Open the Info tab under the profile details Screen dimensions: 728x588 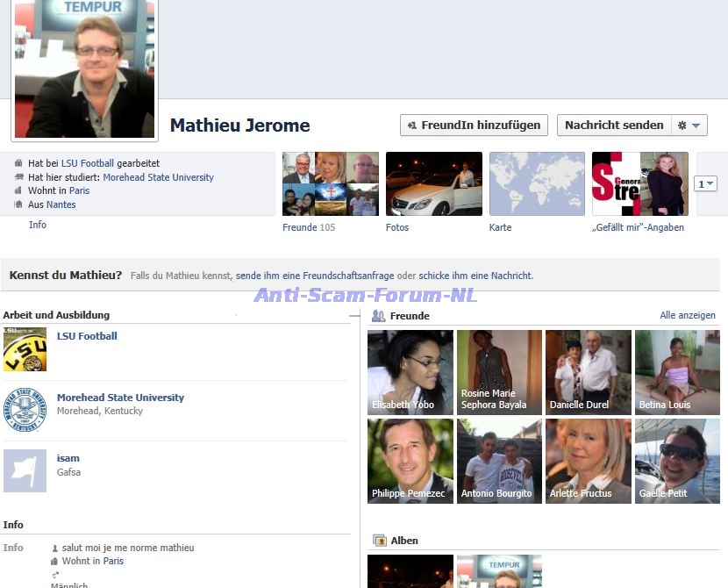(38, 226)
